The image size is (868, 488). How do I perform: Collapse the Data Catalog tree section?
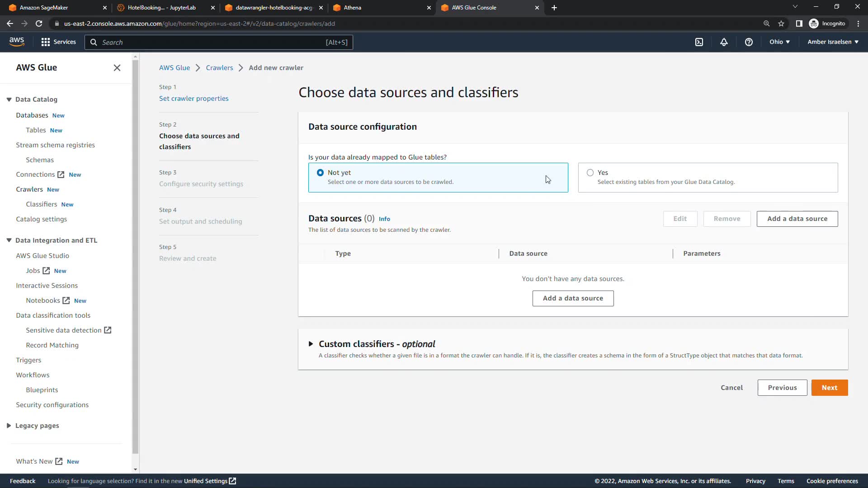coord(9,99)
